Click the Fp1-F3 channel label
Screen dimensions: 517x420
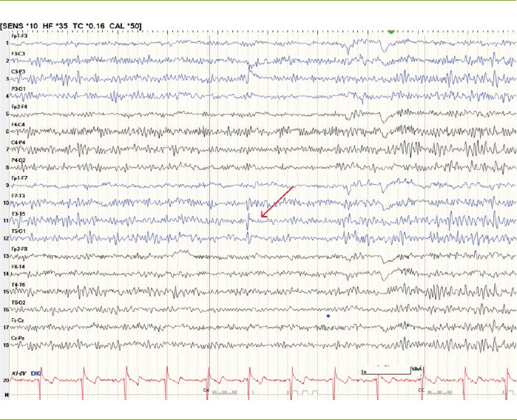pyautogui.click(x=19, y=36)
